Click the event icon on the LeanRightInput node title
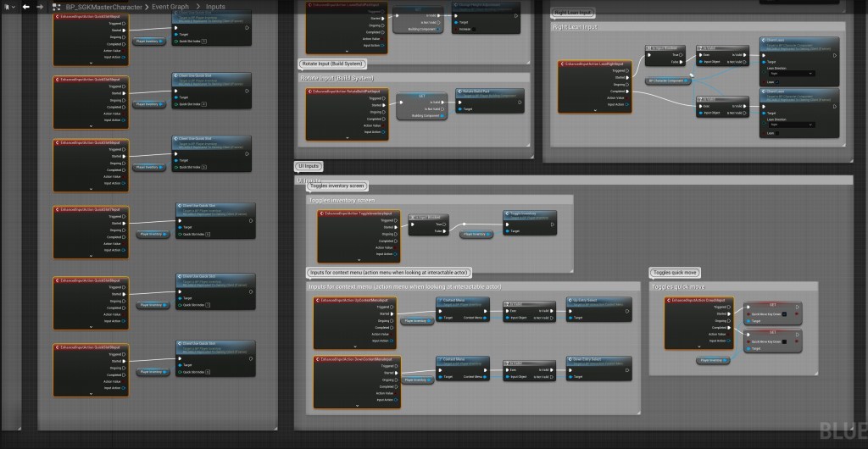This screenshot has width=868, height=449. coord(563,64)
